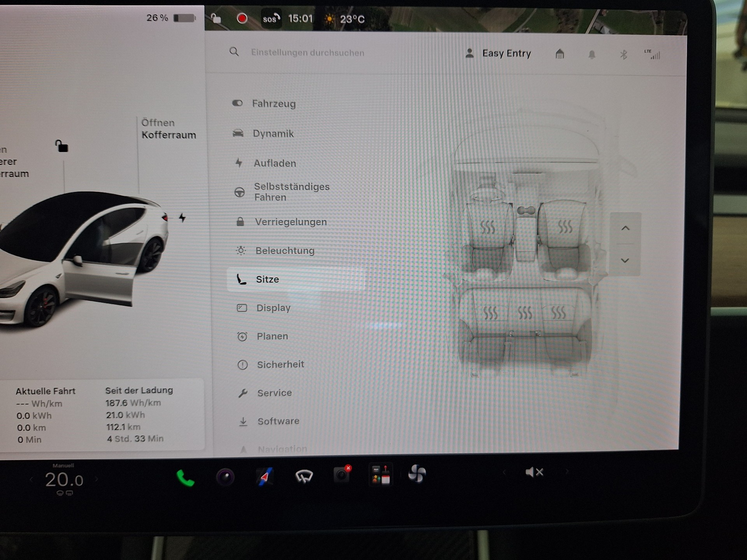
Task: Toggle front passenger seat heater
Action: coord(565,226)
